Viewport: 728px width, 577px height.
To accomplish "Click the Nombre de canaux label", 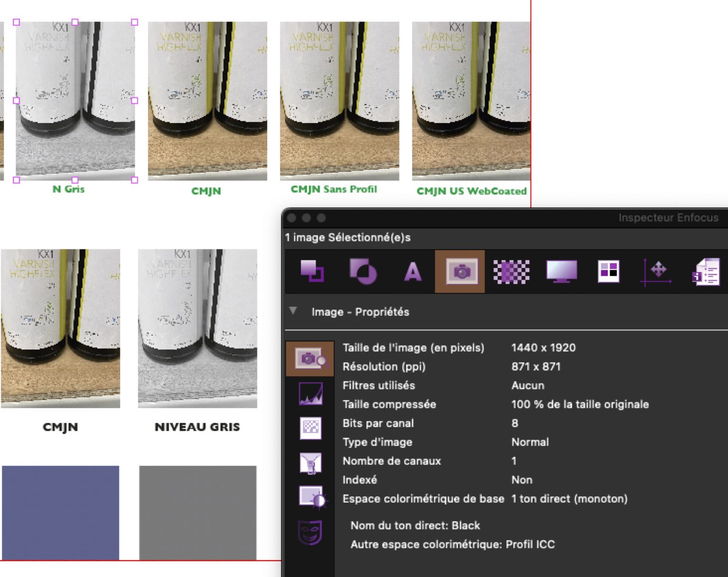I will (x=392, y=461).
